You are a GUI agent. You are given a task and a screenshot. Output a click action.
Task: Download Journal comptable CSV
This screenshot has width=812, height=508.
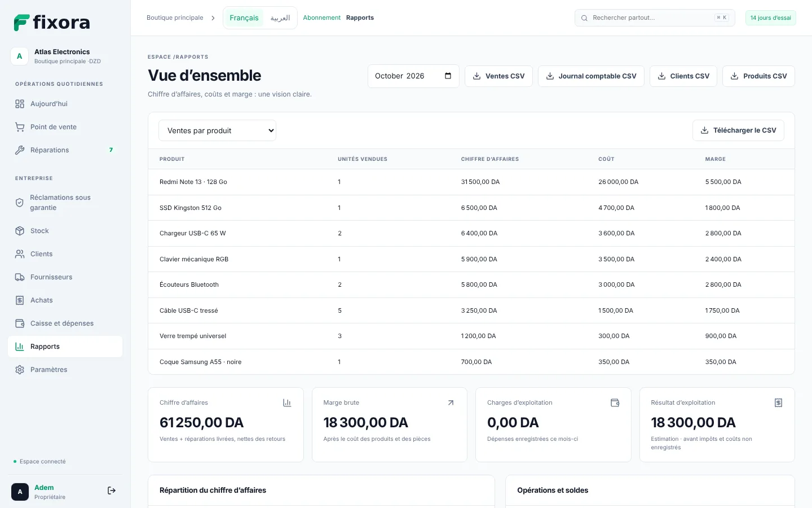point(591,76)
